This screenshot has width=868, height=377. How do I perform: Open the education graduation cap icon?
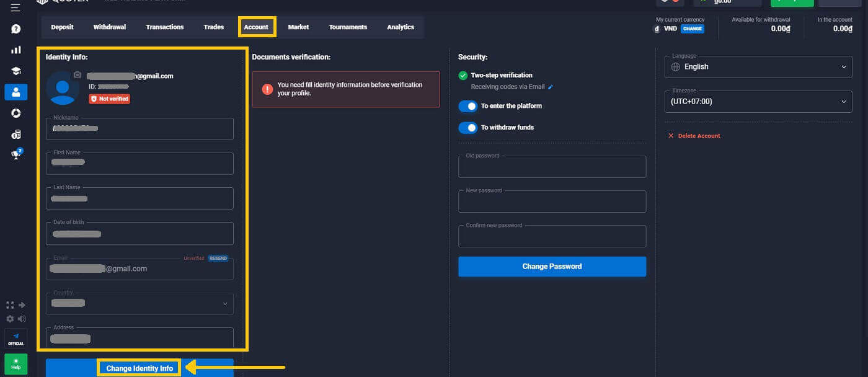click(x=15, y=71)
